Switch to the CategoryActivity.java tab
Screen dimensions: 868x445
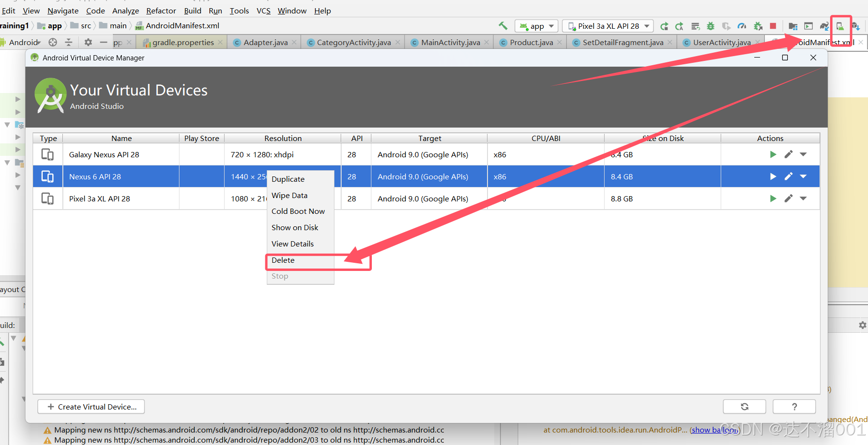click(x=354, y=42)
